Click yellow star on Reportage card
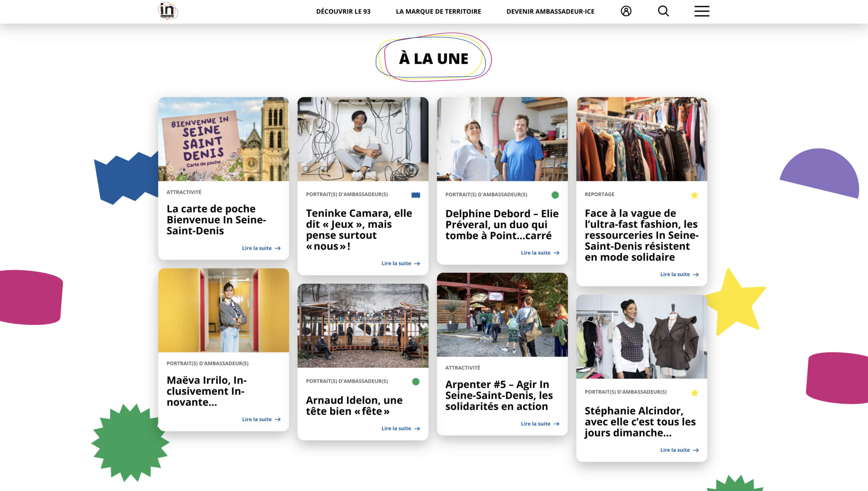The height and width of the screenshot is (491, 868). [x=694, y=195]
